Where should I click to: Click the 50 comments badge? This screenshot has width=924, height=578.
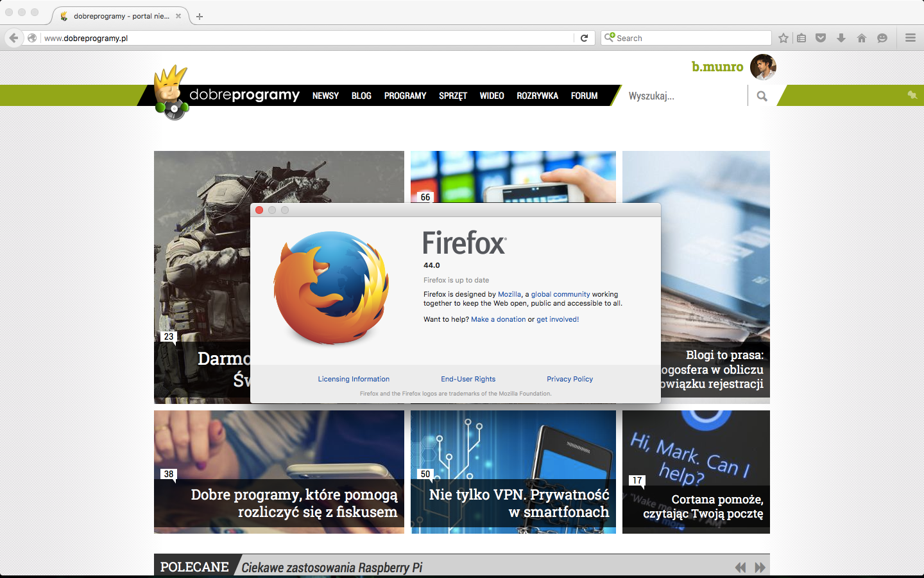point(425,474)
